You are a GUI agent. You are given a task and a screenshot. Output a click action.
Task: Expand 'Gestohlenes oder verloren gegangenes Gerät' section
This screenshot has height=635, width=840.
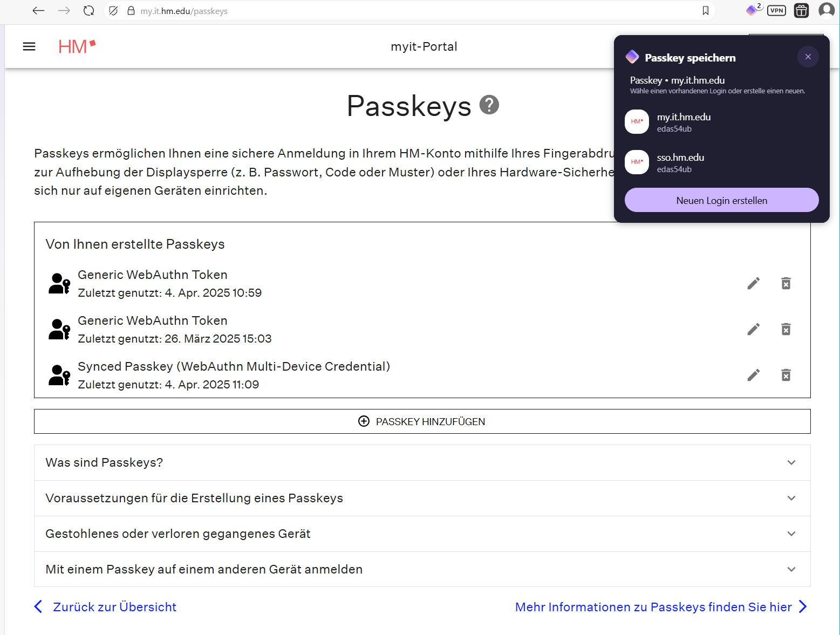422,534
